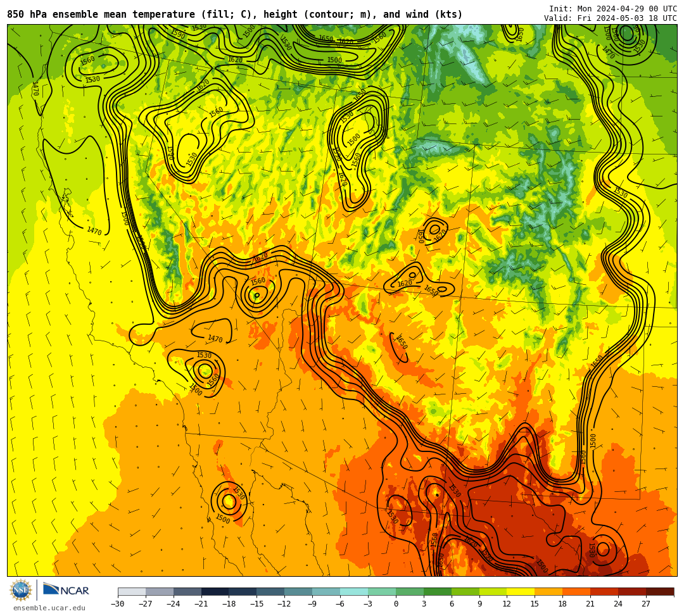Pick the 15 to 18 orange colorbar swatch
The width and height of the screenshot is (684, 616).
pyautogui.click(x=548, y=591)
